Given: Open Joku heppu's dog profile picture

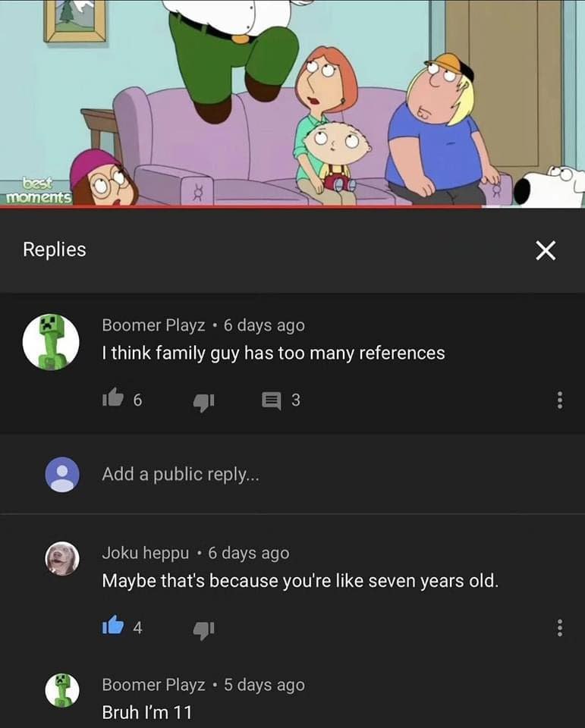Looking at the screenshot, I should click(x=62, y=559).
